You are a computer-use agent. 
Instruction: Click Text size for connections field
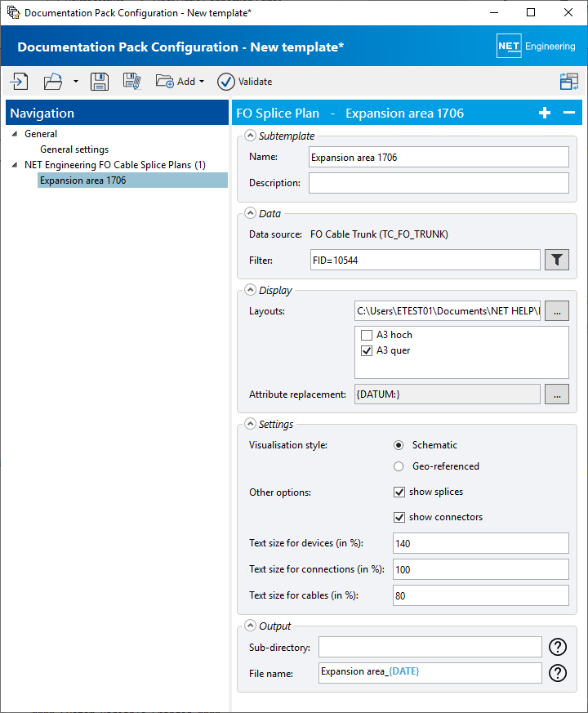pos(481,569)
